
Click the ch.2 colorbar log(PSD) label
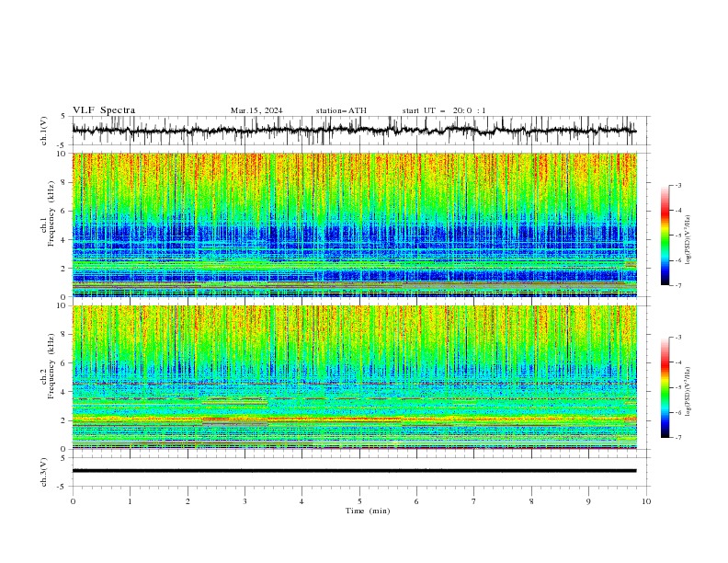coord(688,392)
